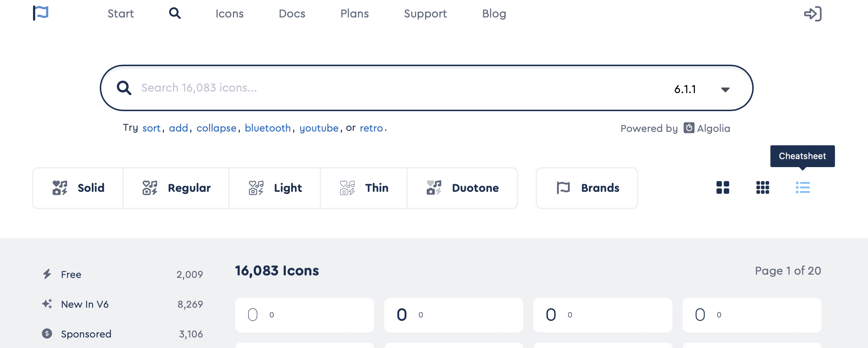Open the Docs menu item

tap(292, 14)
